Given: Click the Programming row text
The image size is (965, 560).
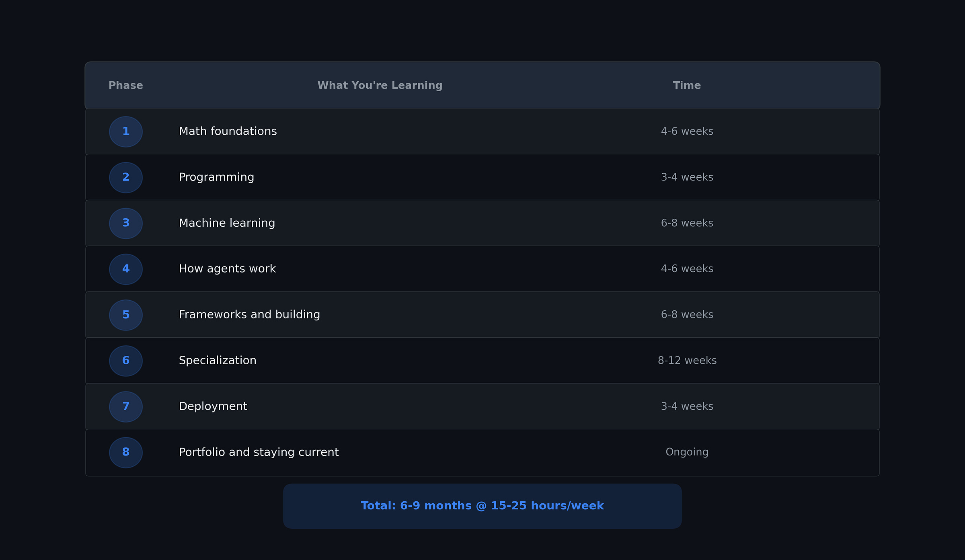Looking at the screenshot, I should pyautogui.click(x=216, y=177).
